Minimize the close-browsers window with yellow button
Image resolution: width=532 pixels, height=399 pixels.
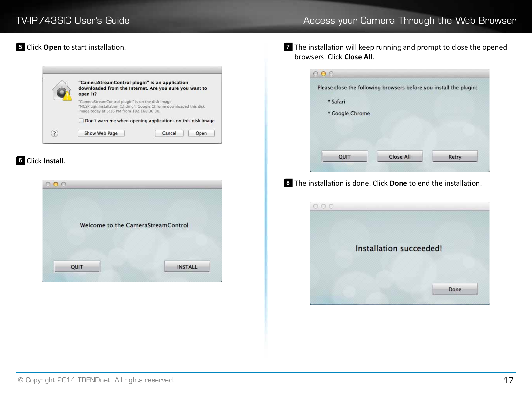point(323,74)
